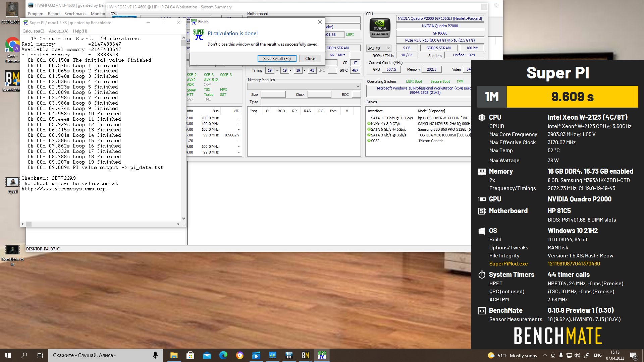The width and height of the screenshot is (644, 362).
Task: Click tRFC value 467
Action: click(355, 70)
